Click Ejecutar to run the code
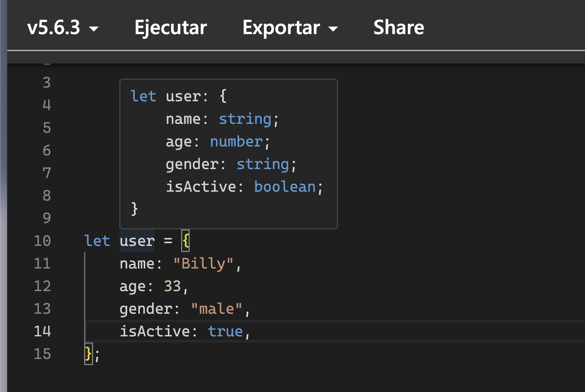Image resolution: width=585 pixels, height=392 pixels. pos(171,27)
